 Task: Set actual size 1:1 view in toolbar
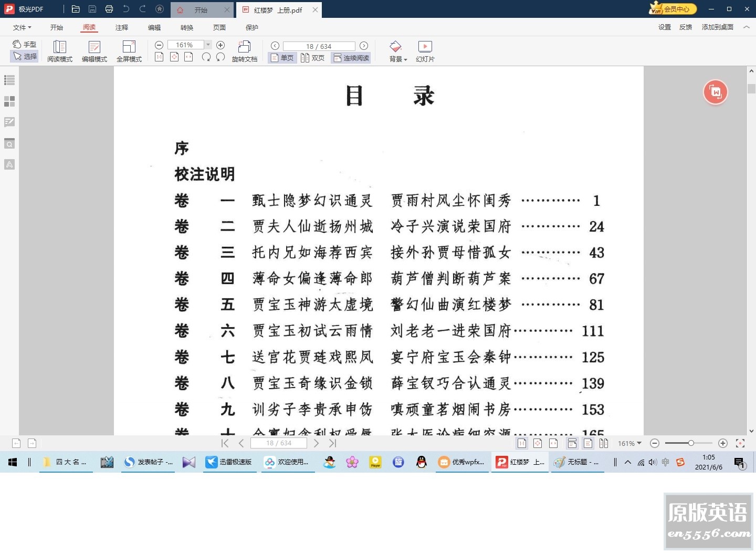pyautogui.click(x=159, y=57)
